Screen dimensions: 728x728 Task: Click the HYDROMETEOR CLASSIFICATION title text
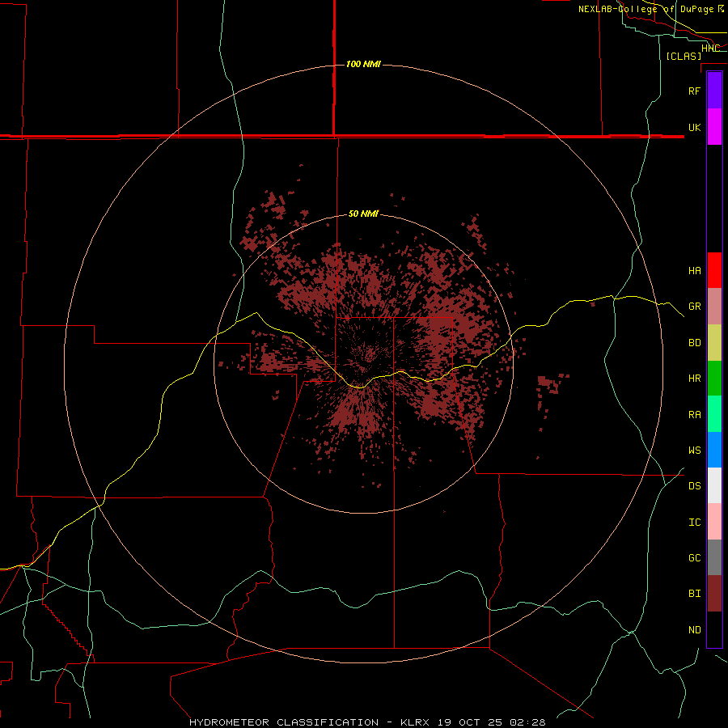point(284,722)
